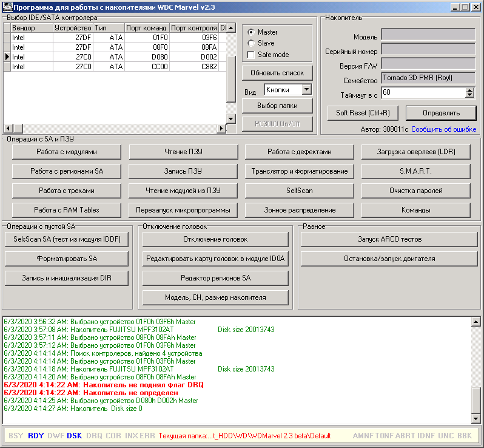Click the application icon in the title bar
The height and width of the screenshot is (448, 484).
click(7, 7)
